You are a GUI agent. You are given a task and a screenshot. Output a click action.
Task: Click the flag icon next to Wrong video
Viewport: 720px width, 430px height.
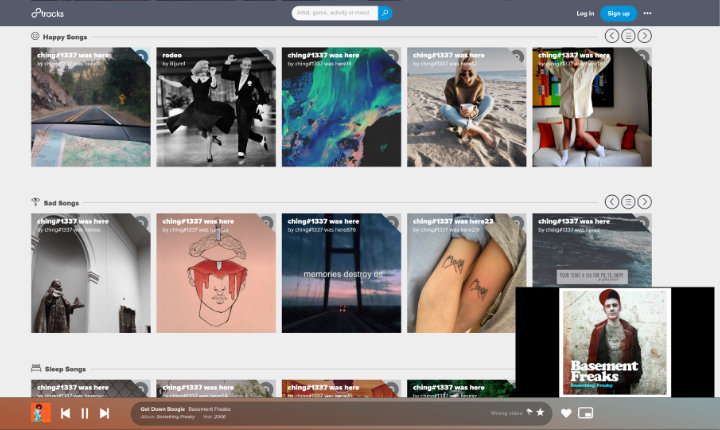pyautogui.click(x=529, y=412)
